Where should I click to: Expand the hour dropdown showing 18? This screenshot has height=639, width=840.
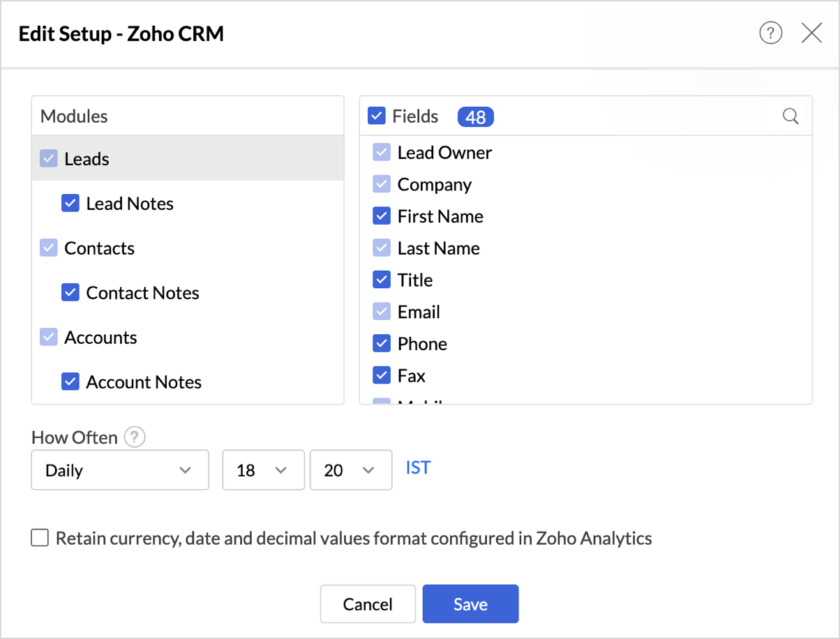pyautogui.click(x=263, y=470)
